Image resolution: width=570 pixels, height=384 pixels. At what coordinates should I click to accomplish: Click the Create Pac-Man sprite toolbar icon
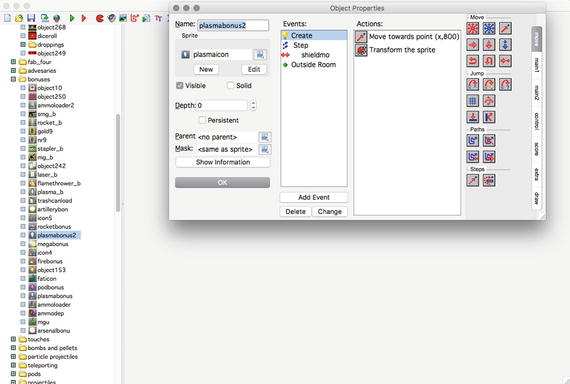(x=100, y=18)
